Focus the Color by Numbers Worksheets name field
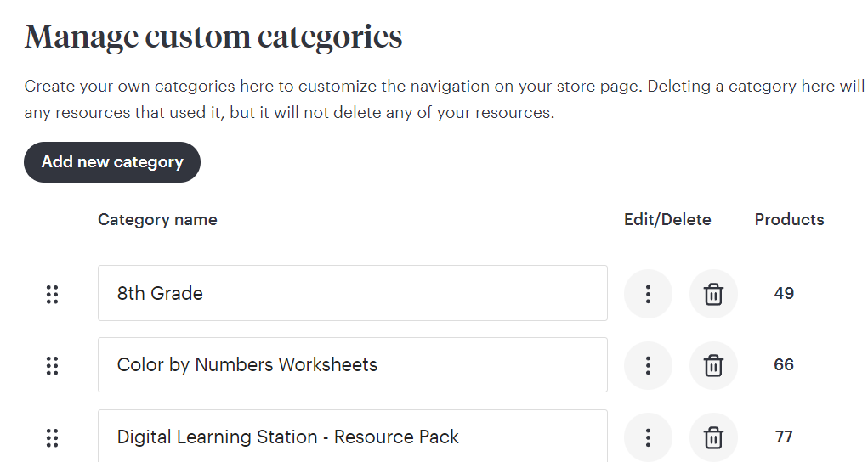This screenshot has height=462, width=868. tap(352, 365)
